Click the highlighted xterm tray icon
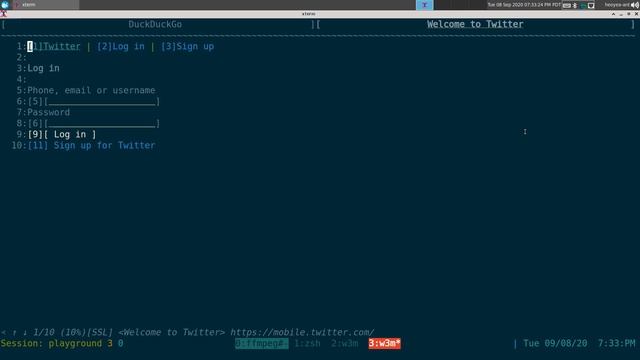This screenshot has width=640, height=360. 424,5
